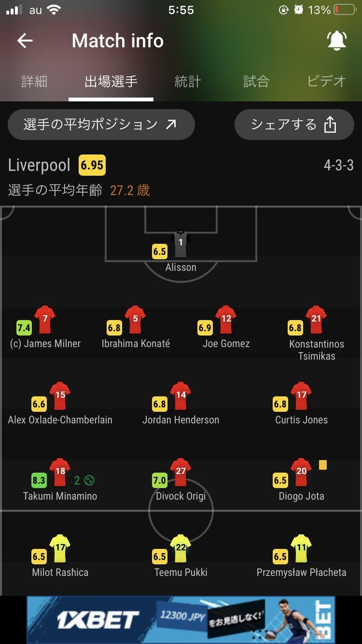
Task: Tap Jordan Henderson's number 14 shirt
Action: point(180,396)
